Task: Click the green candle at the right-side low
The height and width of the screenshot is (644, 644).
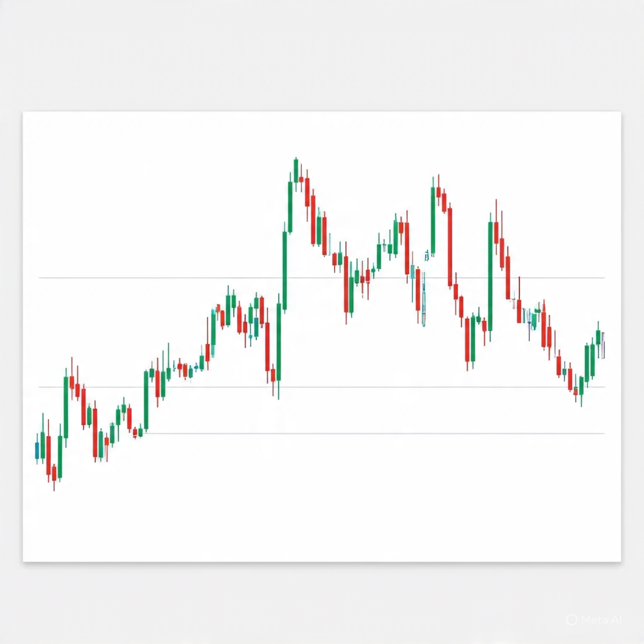Action: (x=582, y=385)
